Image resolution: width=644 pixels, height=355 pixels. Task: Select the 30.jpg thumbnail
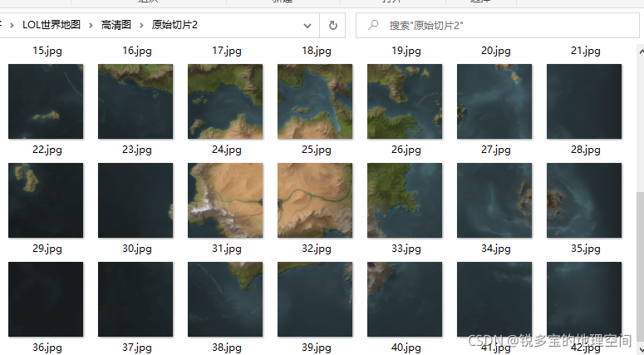135,200
